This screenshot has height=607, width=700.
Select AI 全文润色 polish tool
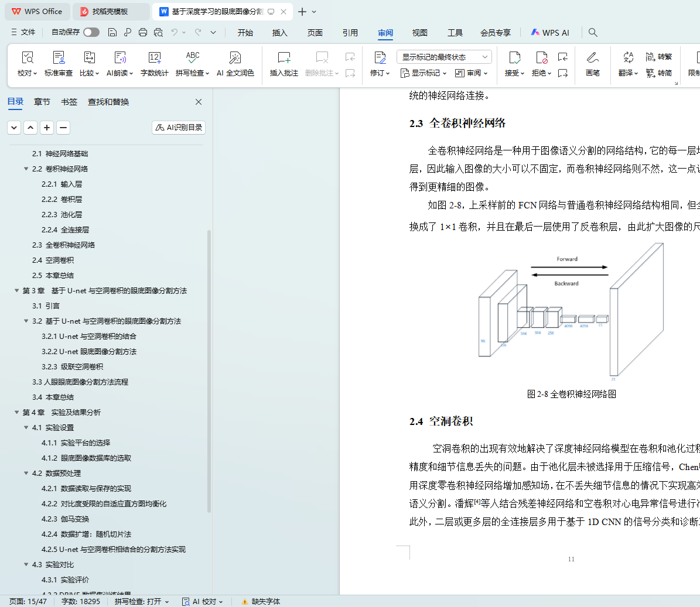click(x=235, y=58)
